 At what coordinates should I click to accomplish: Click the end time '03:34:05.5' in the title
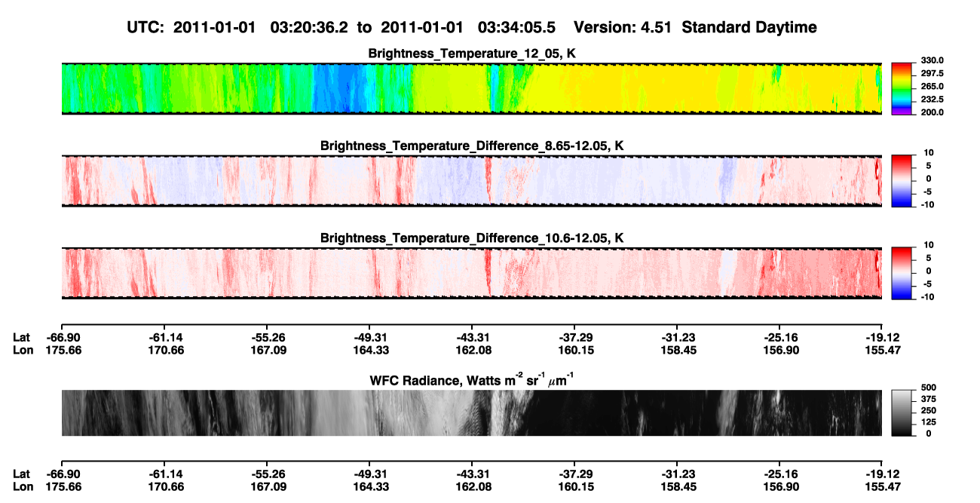(x=516, y=28)
